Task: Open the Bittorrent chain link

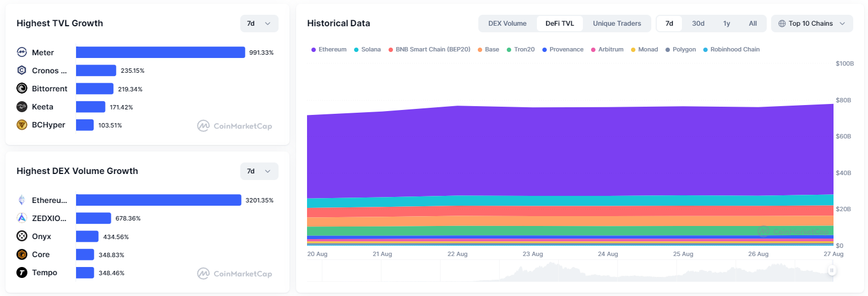Action: pyautogui.click(x=50, y=89)
